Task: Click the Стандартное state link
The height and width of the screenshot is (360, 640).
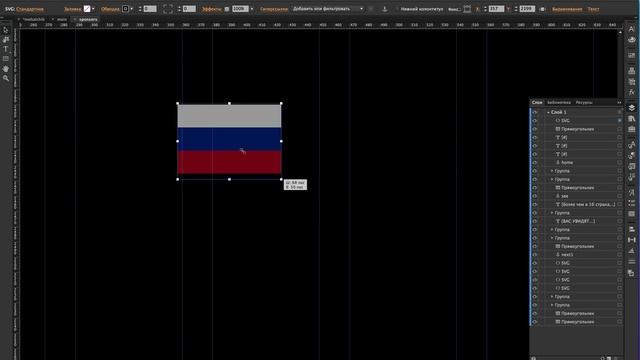Action: click(30, 9)
